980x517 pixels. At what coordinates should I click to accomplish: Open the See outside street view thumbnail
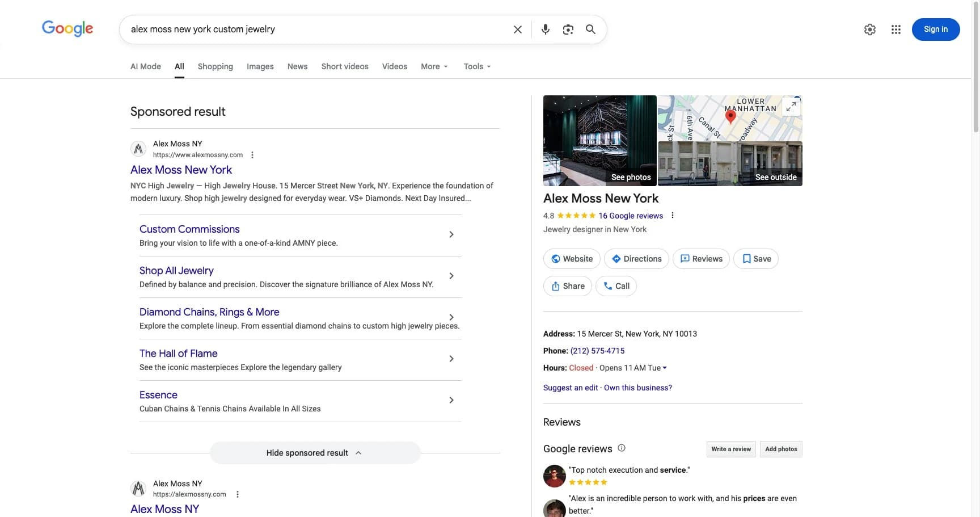(730, 164)
